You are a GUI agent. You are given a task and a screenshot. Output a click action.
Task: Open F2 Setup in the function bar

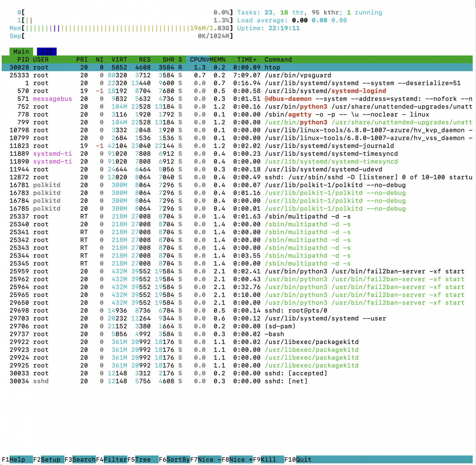[49, 460]
